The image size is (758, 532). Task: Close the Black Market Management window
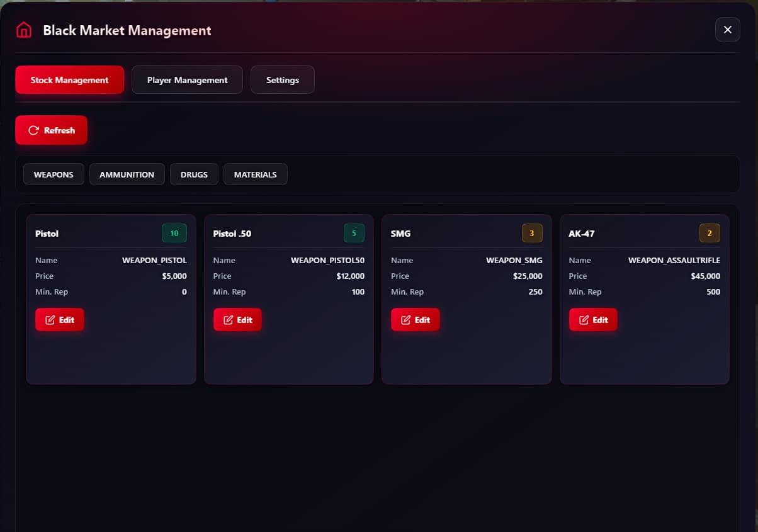click(x=727, y=30)
